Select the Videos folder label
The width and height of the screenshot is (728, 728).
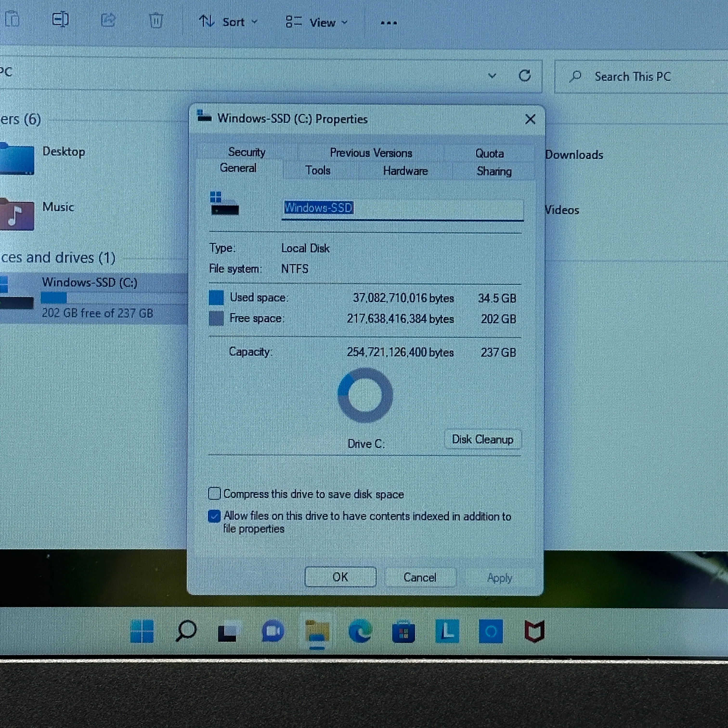[x=562, y=210]
